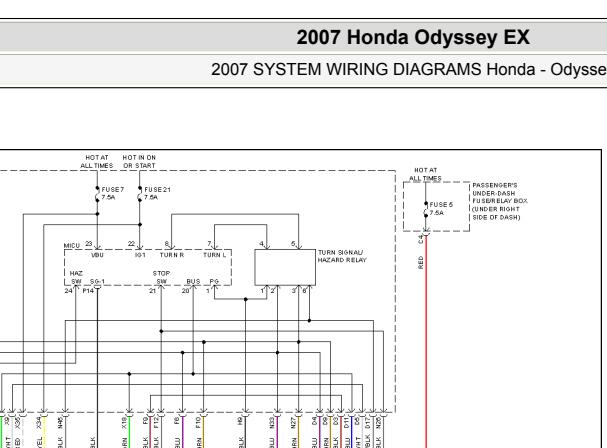Click the 'X18' connector label
Viewport: 607px width, 448px height.
tap(124, 422)
